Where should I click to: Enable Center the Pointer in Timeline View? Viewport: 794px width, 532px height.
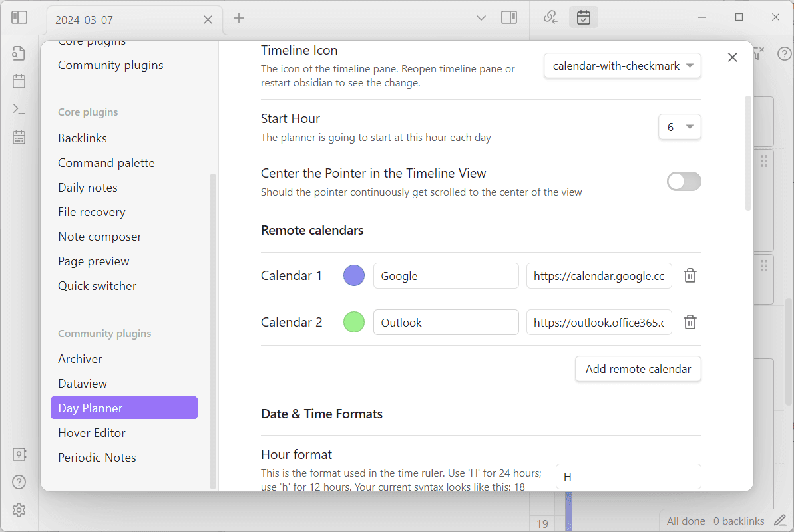pyautogui.click(x=684, y=181)
